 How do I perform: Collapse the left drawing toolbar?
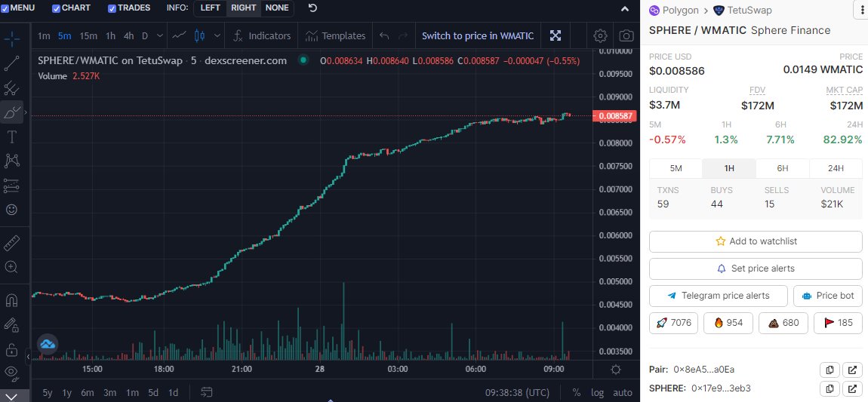28,357
